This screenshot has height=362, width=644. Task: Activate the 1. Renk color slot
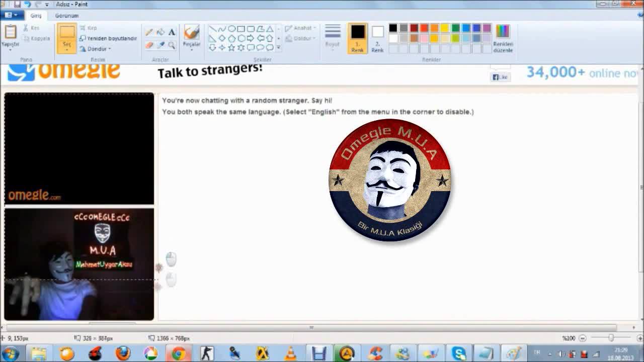coord(358,38)
